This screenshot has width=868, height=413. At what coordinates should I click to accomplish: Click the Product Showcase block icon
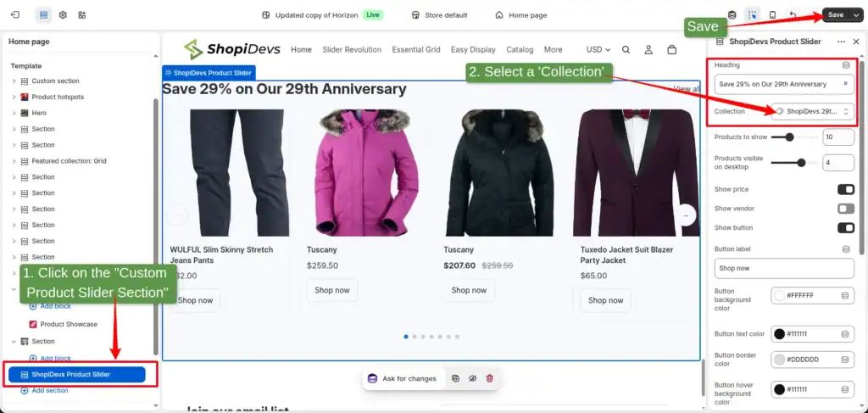pos(33,325)
